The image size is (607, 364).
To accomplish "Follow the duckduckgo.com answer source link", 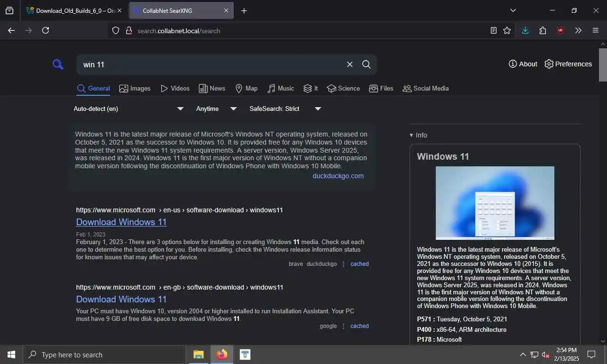I will (338, 176).
